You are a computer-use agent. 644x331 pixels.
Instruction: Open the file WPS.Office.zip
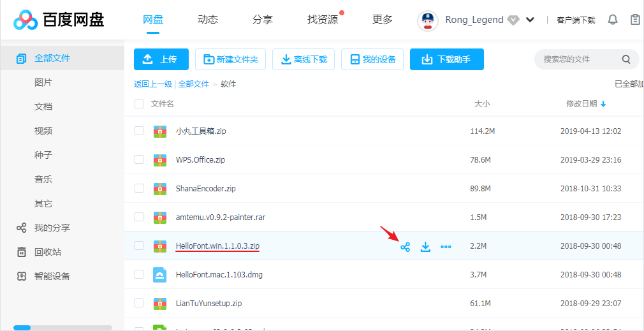click(200, 159)
